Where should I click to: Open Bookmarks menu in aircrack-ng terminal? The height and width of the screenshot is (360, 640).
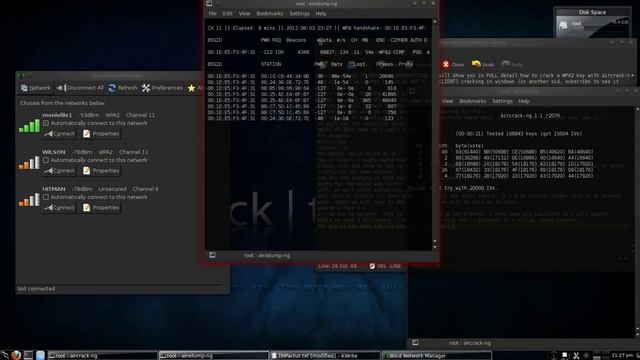coord(473,101)
